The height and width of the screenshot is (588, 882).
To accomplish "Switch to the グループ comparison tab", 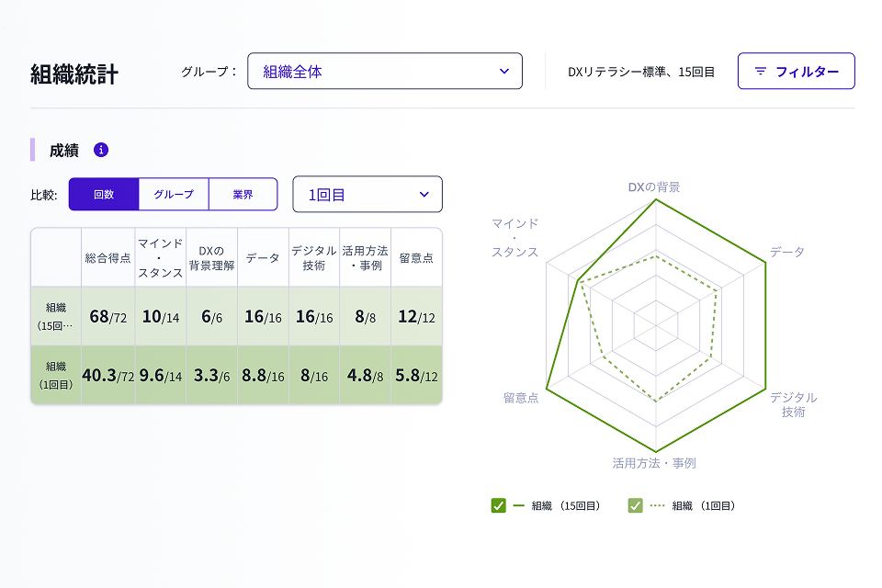I will coord(174,194).
